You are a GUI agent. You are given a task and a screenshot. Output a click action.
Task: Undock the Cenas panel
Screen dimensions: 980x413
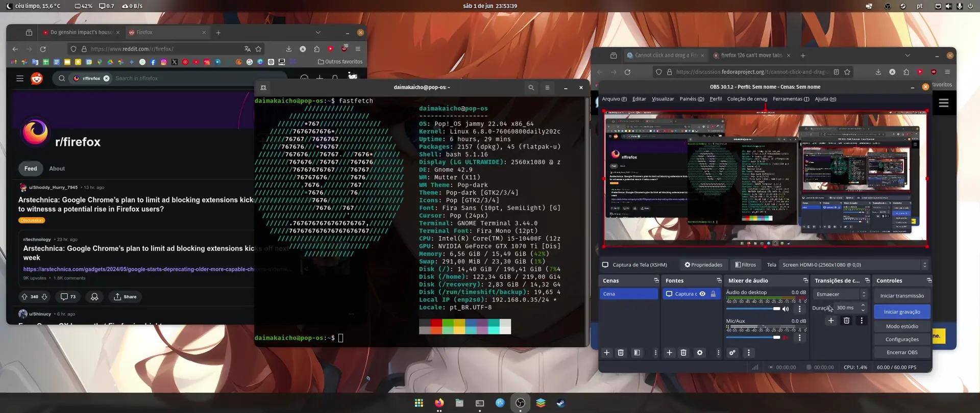click(656, 280)
